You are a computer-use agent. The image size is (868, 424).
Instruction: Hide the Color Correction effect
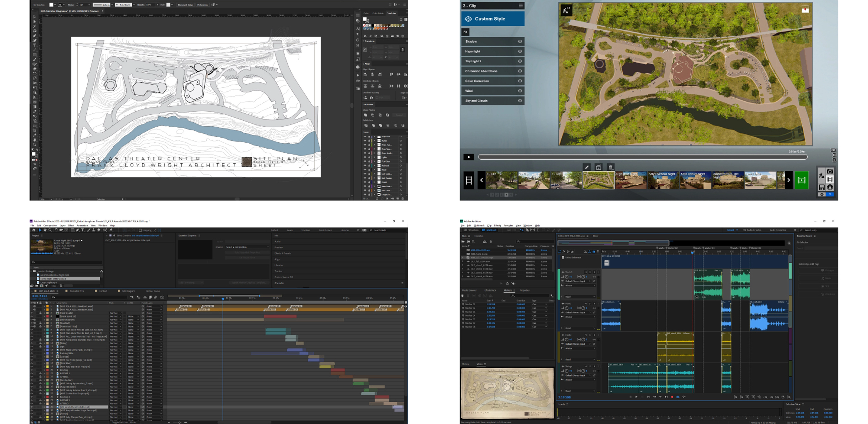[520, 81]
